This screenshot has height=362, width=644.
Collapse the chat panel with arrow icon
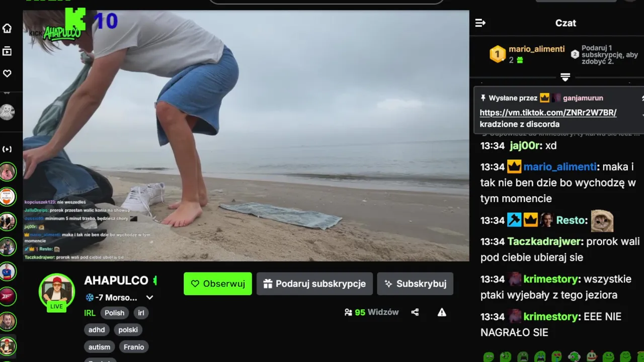click(480, 23)
